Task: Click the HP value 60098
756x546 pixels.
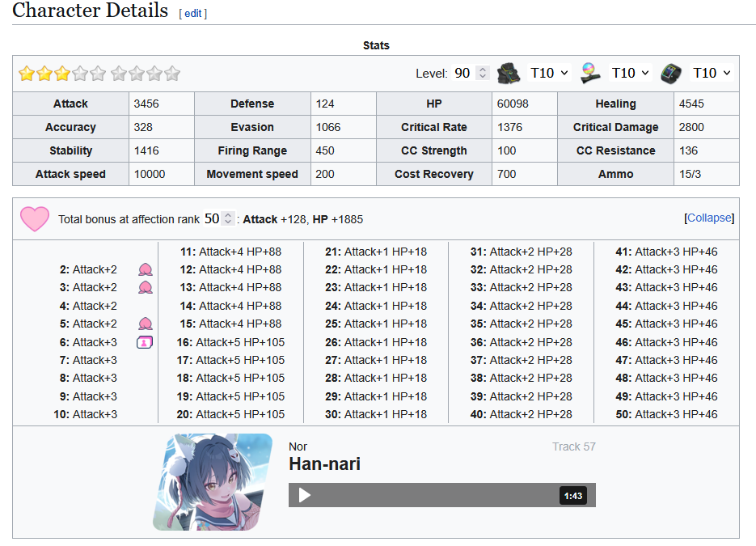Action: pyautogui.click(x=513, y=104)
